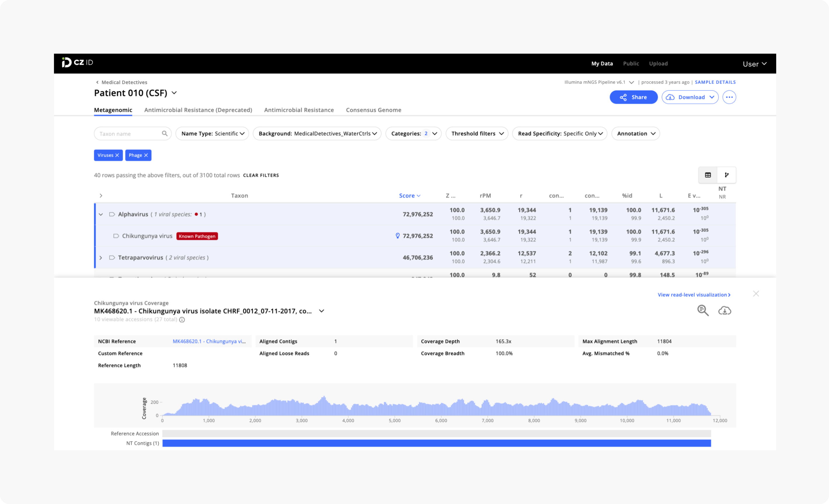Screen dimensions: 829x504
Task: Open View read-level visualization link
Action: pos(694,295)
